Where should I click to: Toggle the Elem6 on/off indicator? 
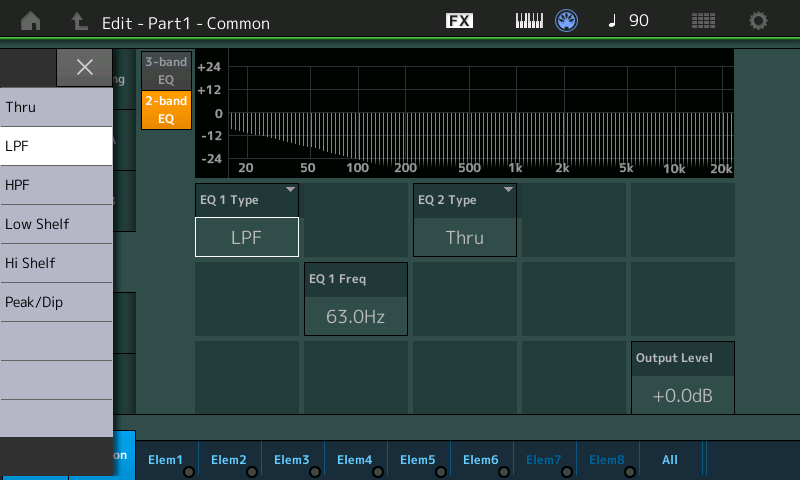pos(504,472)
